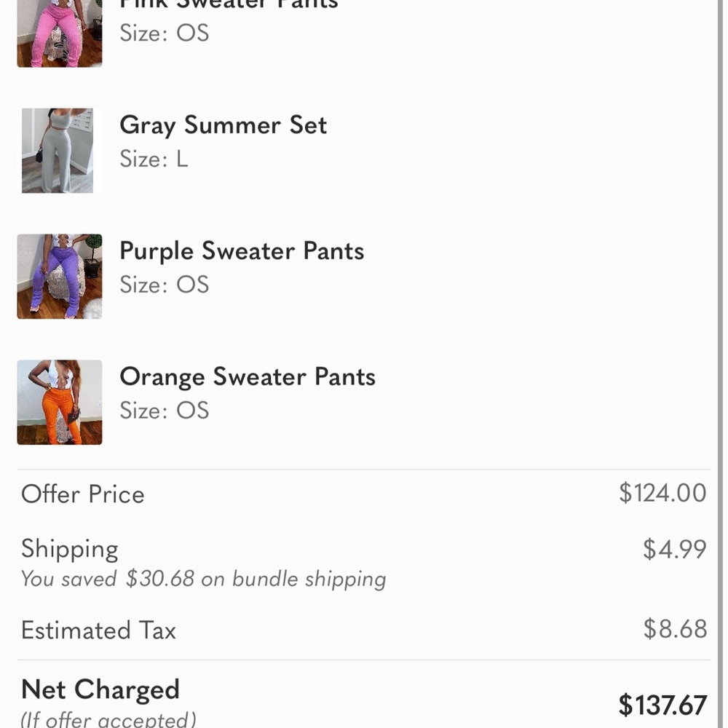Open the Gray Summer Set listing

point(223,125)
